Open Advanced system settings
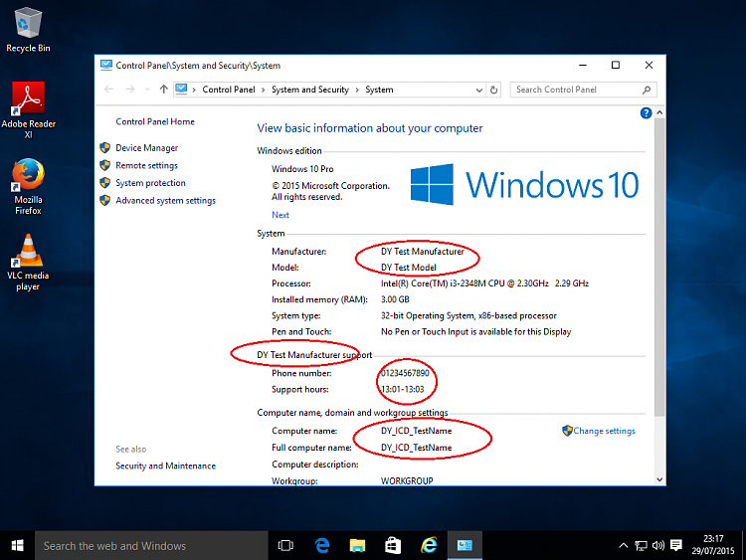Image resolution: width=746 pixels, height=560 pixels. [165, 200]
